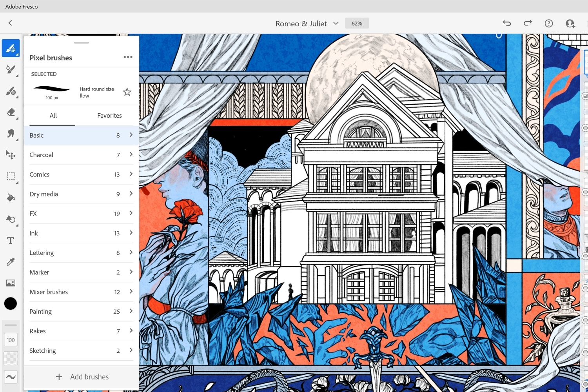
Task: Open the Painting brushes category
Action: coord(82,312)
